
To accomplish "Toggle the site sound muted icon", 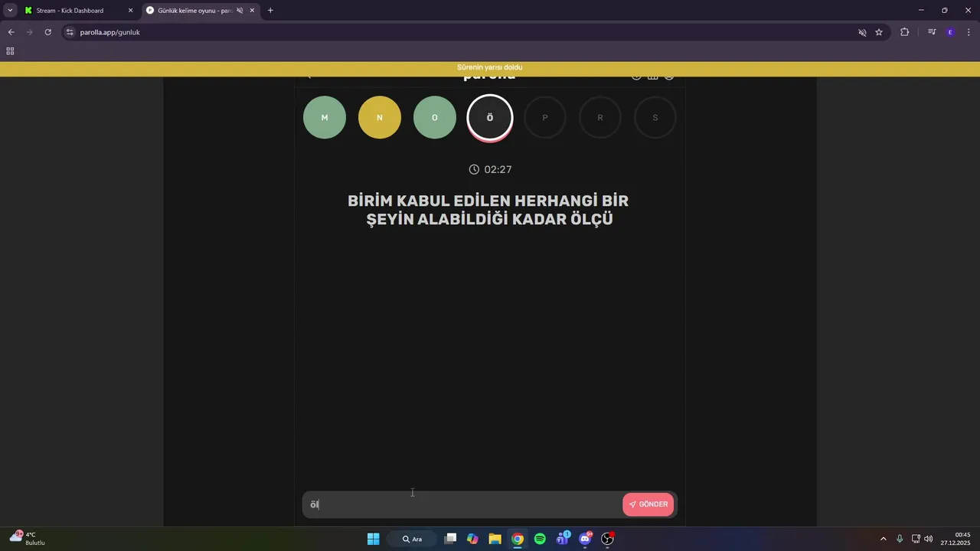I will pos(862,32).
